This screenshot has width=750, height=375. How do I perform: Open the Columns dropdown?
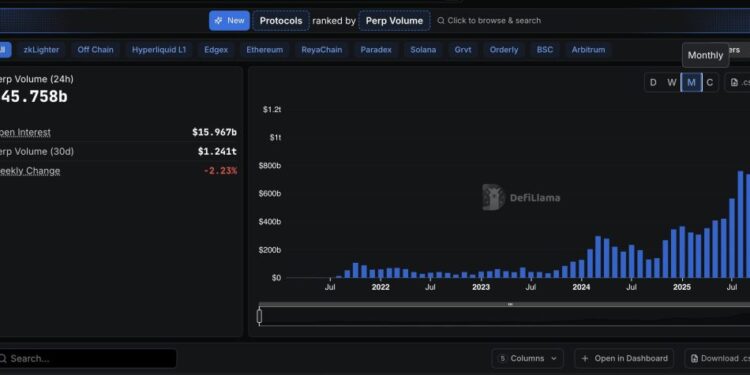[527, 358]
